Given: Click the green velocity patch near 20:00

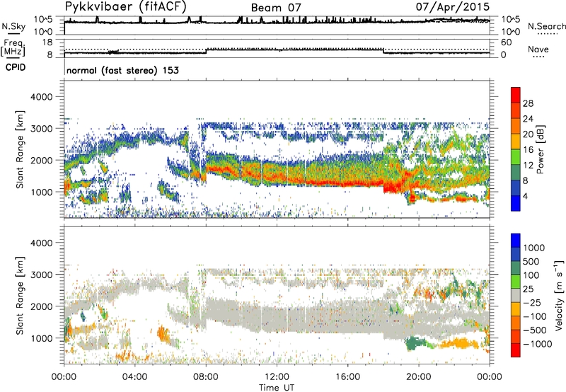Looking at the screenshot, I should click(415, 342).
